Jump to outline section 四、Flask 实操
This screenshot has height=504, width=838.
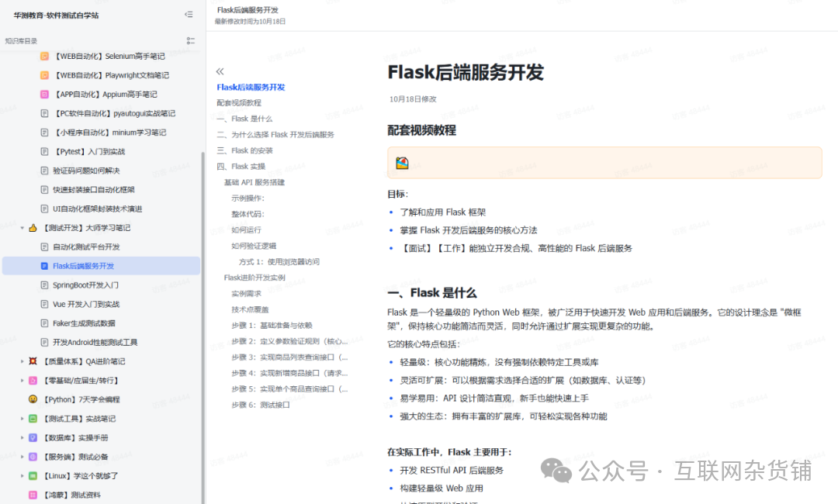(x=241, y=167)
